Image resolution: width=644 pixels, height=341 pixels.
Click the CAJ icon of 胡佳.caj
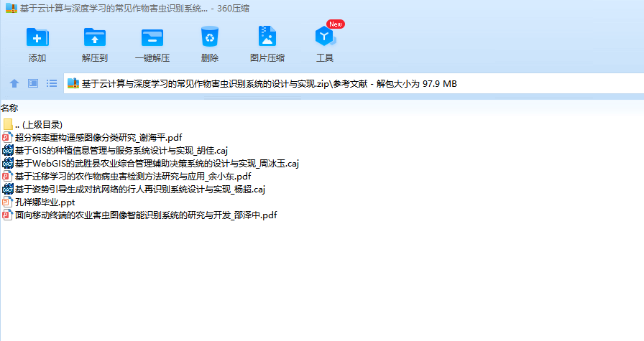pyautogui.click(x=7, y=150)
